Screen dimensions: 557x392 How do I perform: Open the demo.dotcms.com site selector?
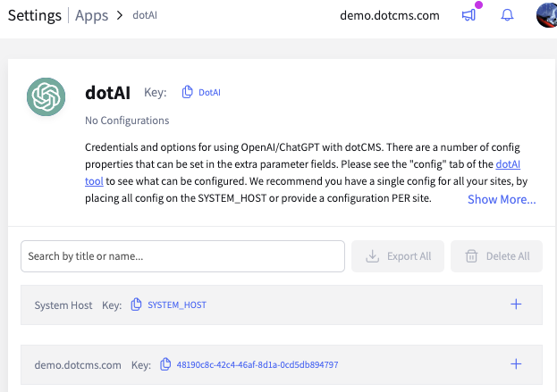390,15
